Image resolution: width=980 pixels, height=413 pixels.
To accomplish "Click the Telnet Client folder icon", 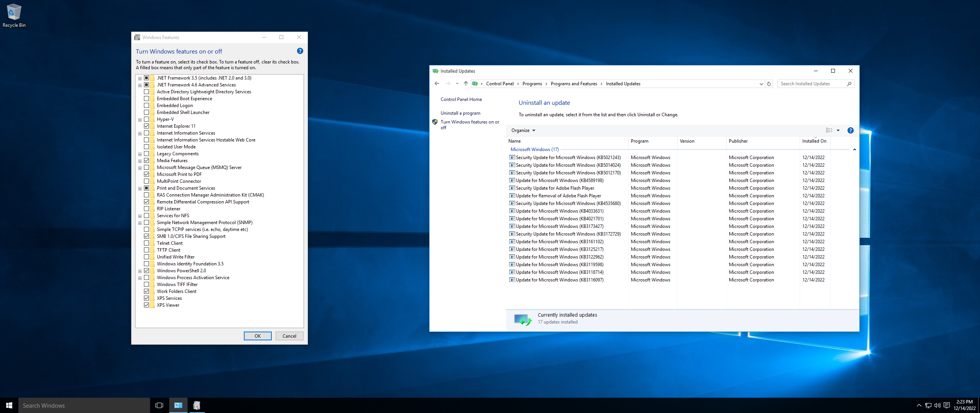I will [x=152, y=243].
